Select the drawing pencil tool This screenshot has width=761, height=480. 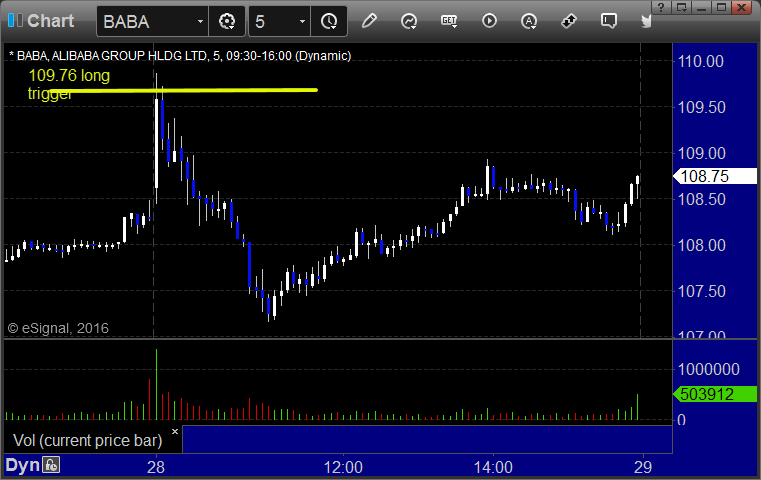pyautogui.click(x=369, y=21)
